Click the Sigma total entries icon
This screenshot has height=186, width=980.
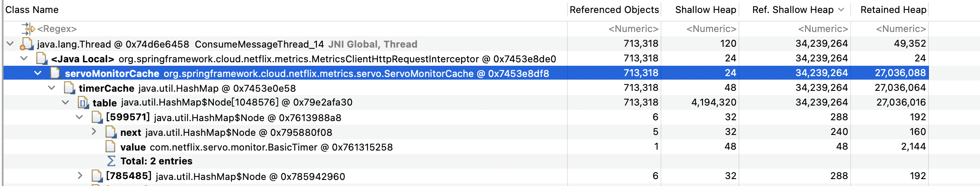(x=111, y=161)
